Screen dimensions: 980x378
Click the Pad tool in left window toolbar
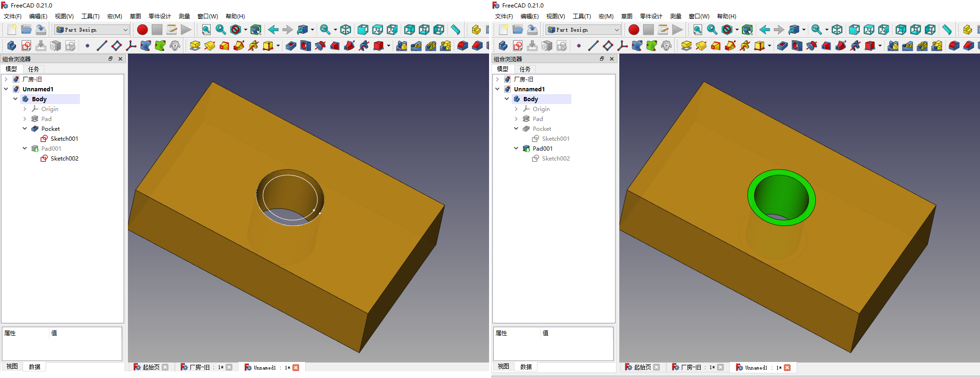[195, 46]
